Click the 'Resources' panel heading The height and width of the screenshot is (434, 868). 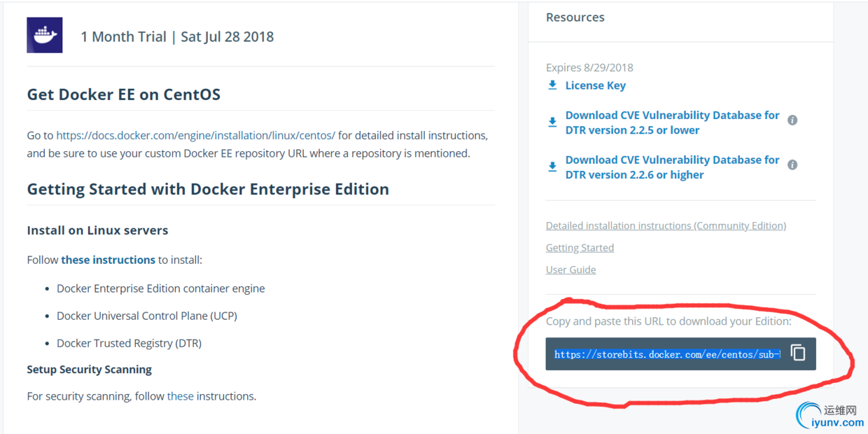(575, 17)
